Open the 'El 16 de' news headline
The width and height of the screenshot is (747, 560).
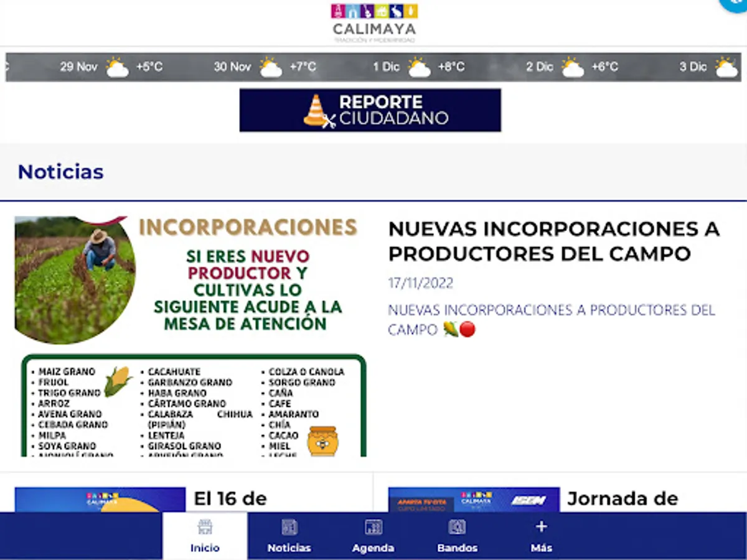[230, 499]
